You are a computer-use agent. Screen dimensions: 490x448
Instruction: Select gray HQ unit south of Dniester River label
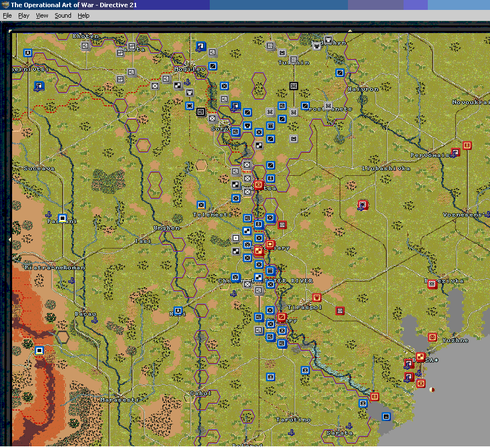(x=258, y=290)
